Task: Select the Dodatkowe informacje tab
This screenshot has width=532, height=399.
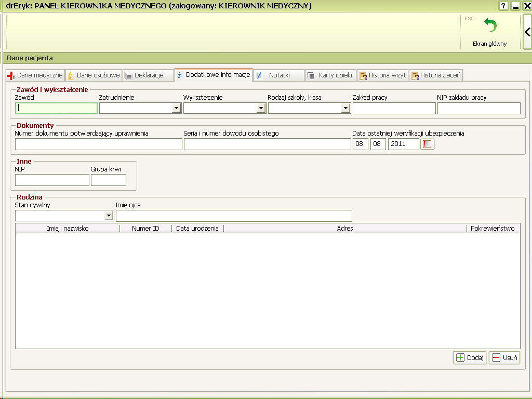Action: (214, 75)
